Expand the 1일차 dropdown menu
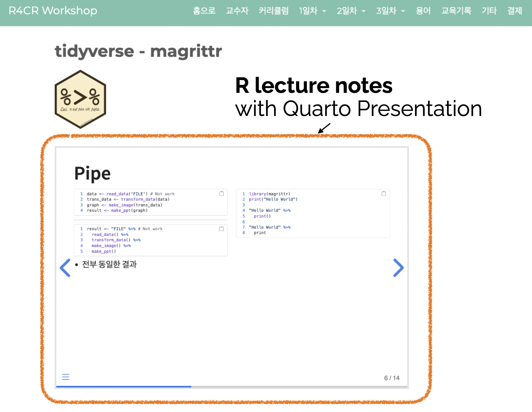Viewport: 532px width, 412px height. click(312, 11)
